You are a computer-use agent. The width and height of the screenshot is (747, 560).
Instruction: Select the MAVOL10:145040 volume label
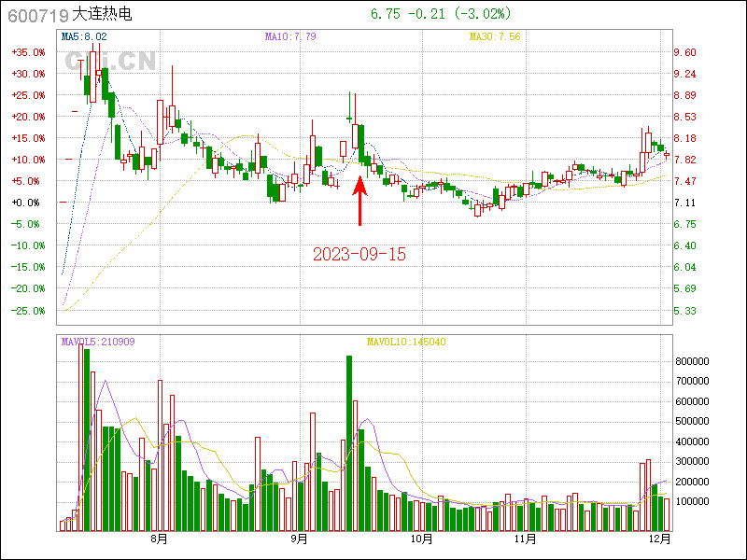pos(406,342)
